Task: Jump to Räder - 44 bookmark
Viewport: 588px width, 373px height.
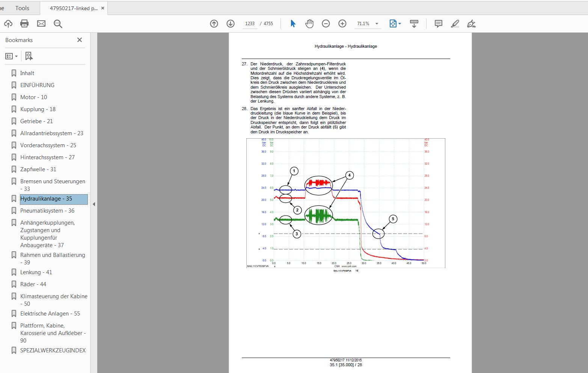Action: (33, 284)
